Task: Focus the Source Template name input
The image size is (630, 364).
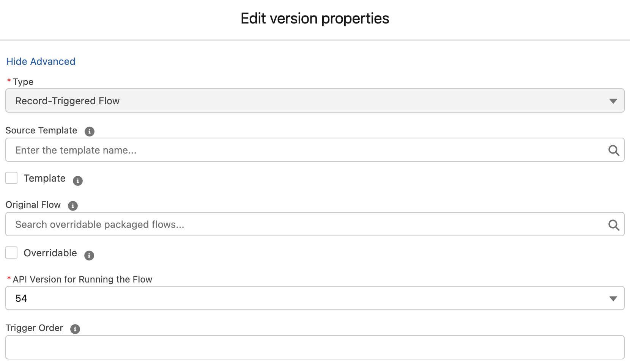Action: tap(304, 150)
